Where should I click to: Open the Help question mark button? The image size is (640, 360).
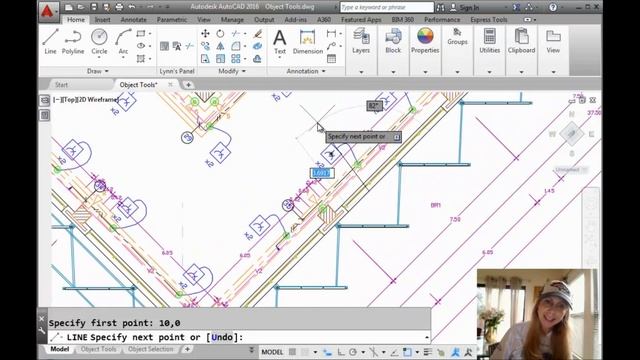point(553,7)
